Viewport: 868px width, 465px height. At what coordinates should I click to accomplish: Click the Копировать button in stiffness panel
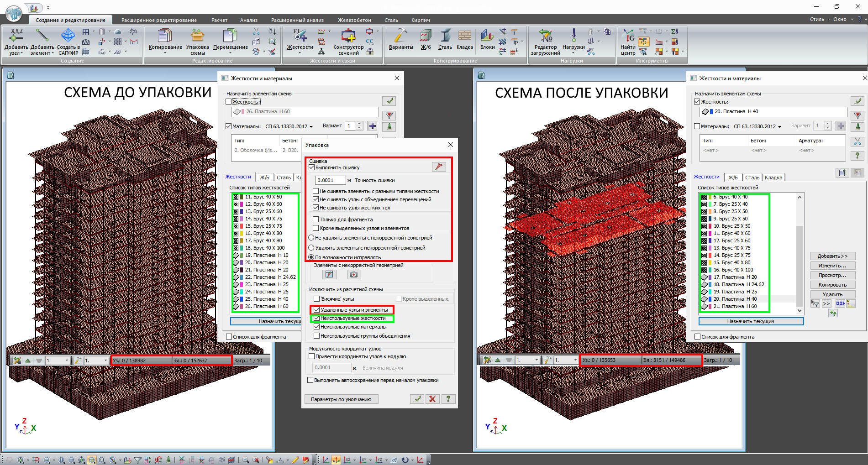click(832, 285)
